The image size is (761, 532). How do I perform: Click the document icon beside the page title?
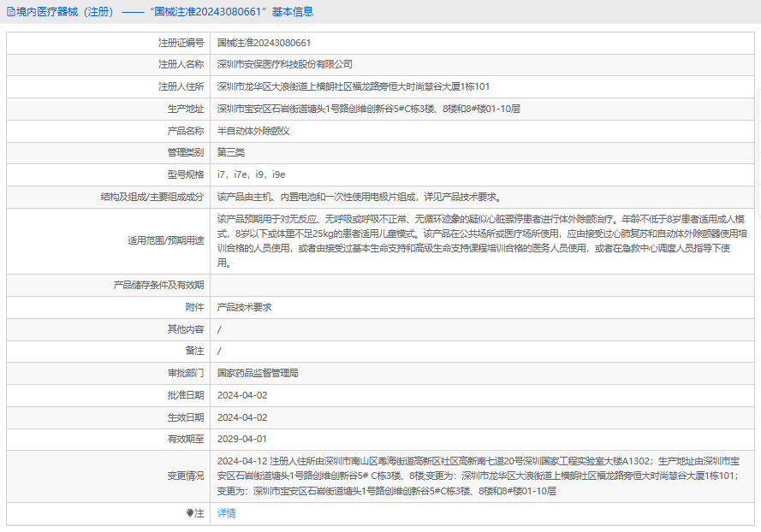[10, 12]
